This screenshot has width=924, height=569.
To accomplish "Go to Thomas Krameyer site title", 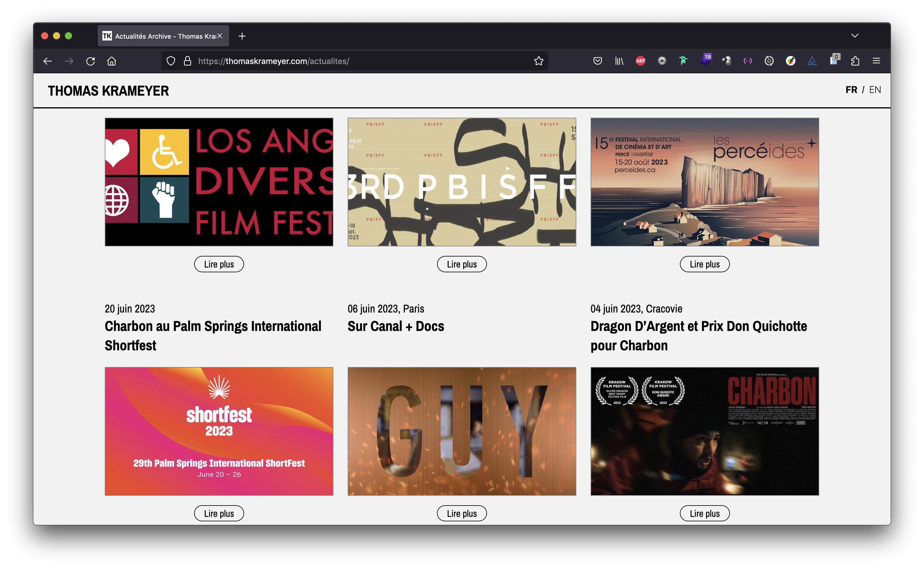I will tap(108, 91).
